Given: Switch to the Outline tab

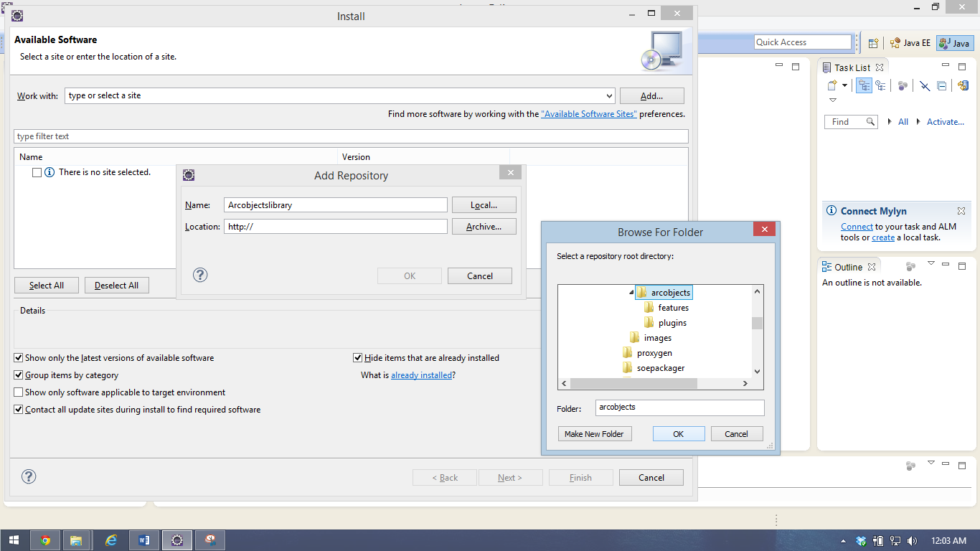Looking at the screenshot, I should [849, 266].
